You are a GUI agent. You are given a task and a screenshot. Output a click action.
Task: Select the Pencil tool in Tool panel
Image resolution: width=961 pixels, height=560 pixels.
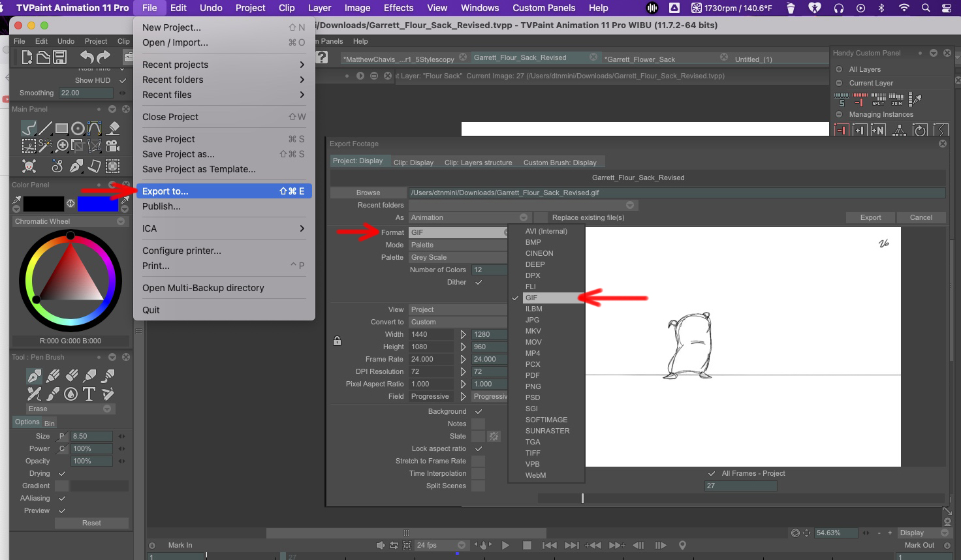click(x=53, y=375)
